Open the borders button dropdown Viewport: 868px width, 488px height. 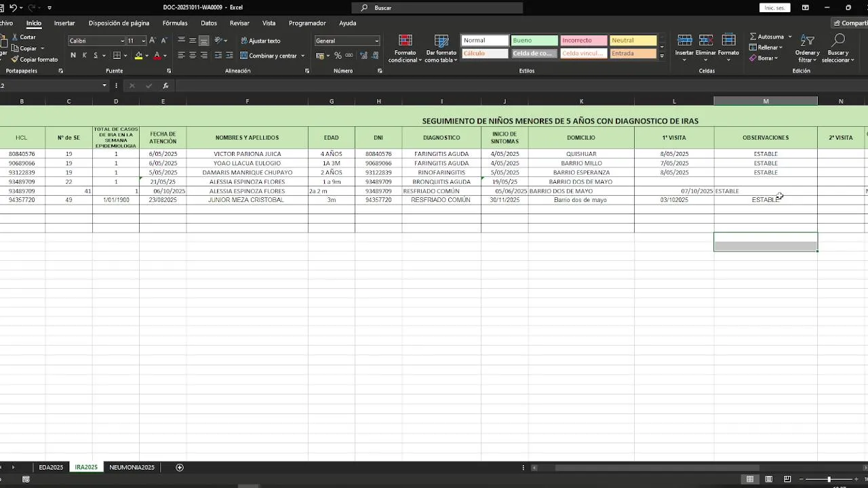click(126, 56)
